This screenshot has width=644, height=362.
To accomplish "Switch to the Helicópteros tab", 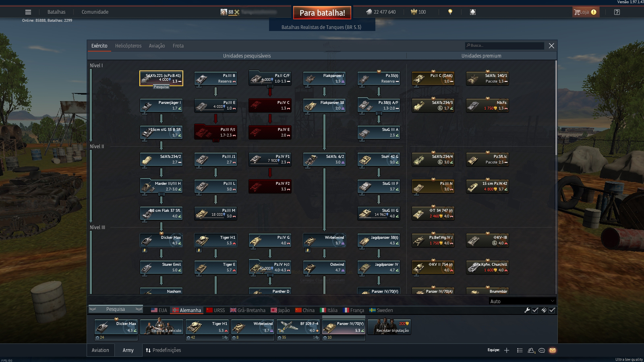I will [x=128, y=46].
